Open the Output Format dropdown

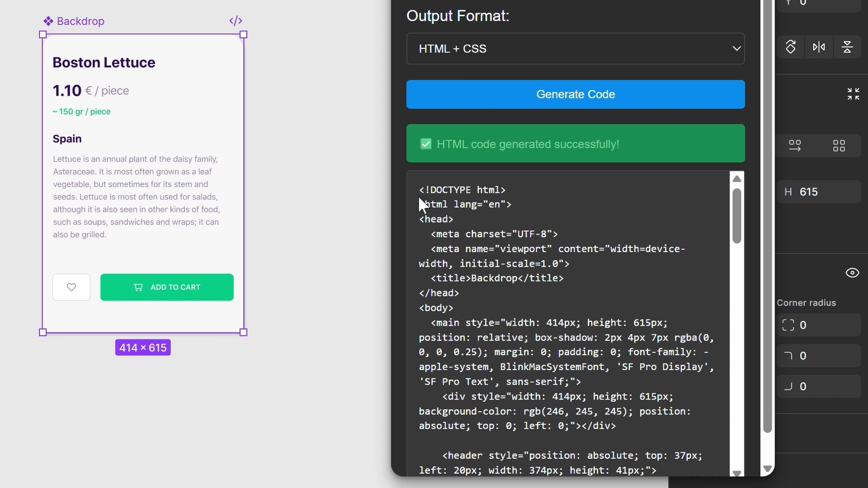576,48
